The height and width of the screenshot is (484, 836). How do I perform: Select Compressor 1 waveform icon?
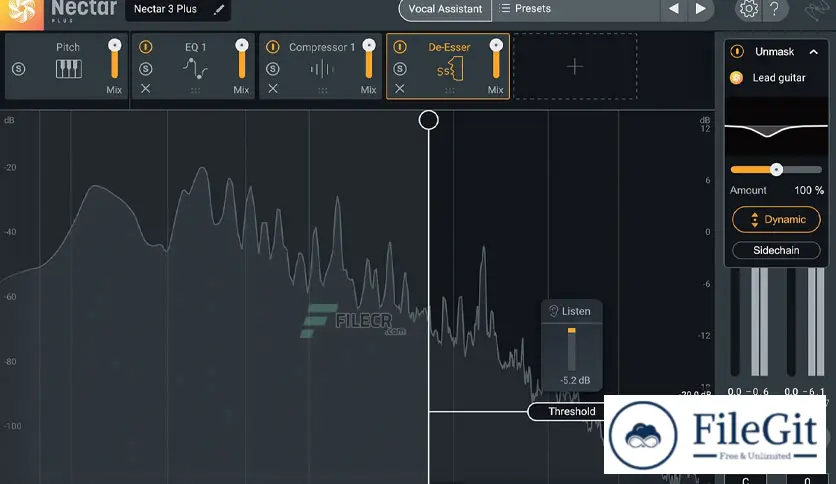click(x=322, y=69)
